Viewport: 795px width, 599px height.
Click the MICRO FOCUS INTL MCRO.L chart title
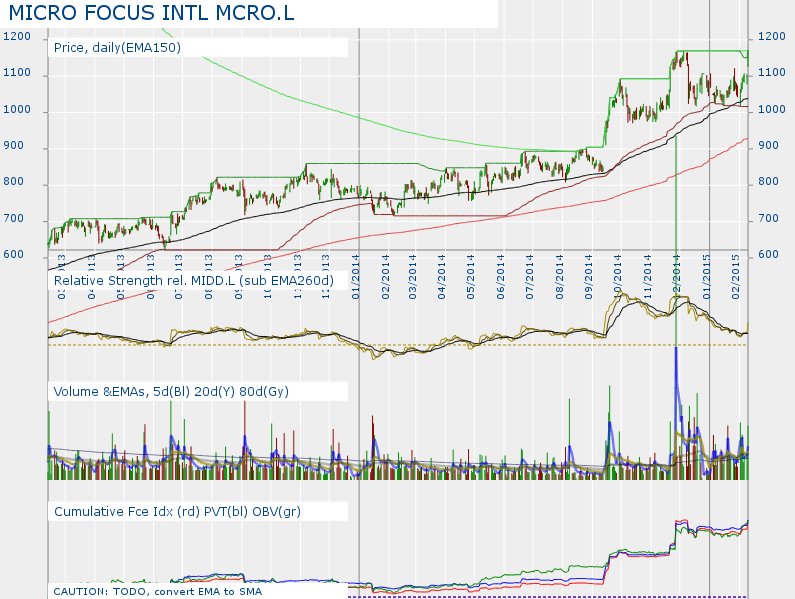click(152, 13)
